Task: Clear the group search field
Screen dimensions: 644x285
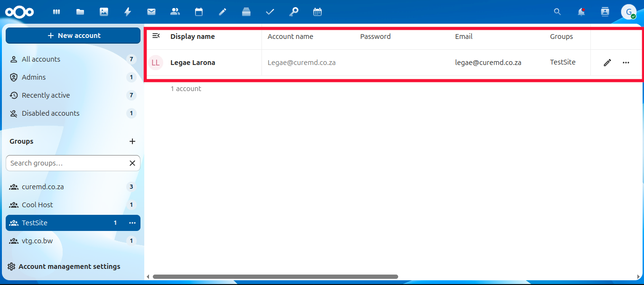Action: click(132, 163)
